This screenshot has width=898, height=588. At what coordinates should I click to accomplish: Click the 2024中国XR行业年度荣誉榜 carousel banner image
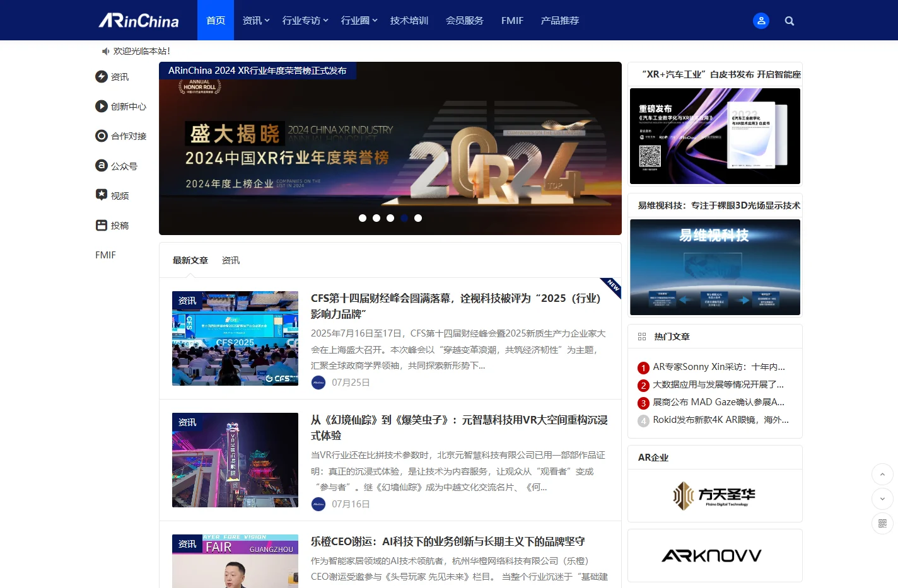390,149
